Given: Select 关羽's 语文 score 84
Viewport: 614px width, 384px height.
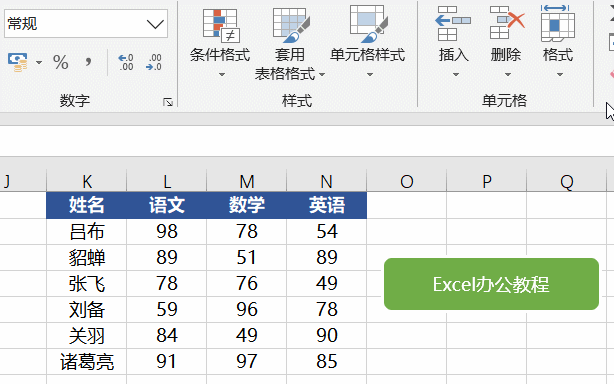Looking at the screenshot, I should tap(167, 335).
